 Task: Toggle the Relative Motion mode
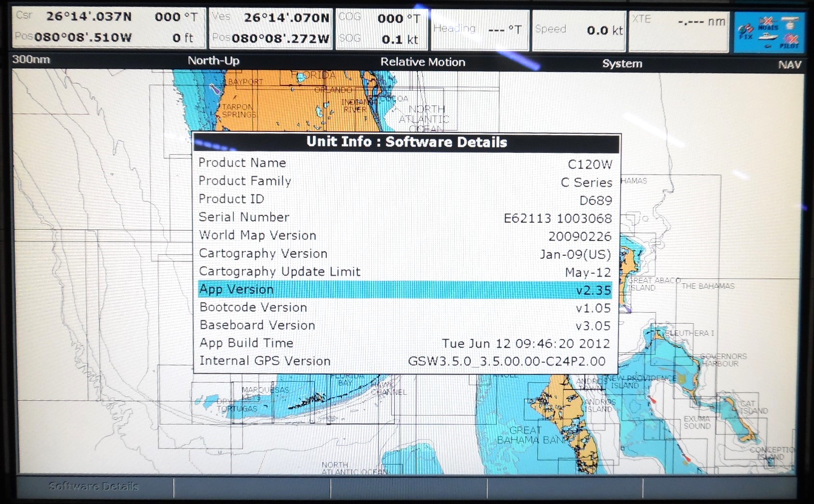[x=422, y=62]
